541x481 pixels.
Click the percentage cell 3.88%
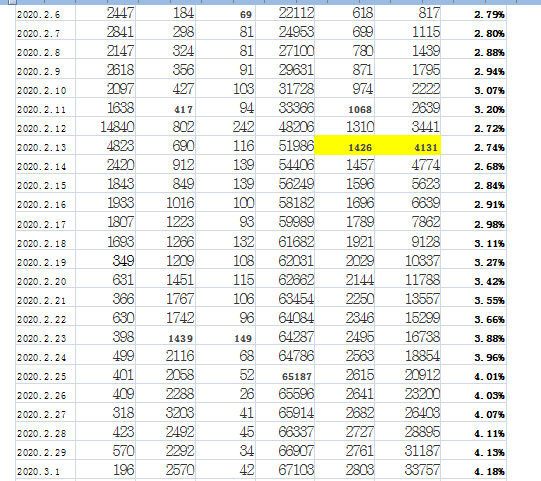[x=473, y=336]
